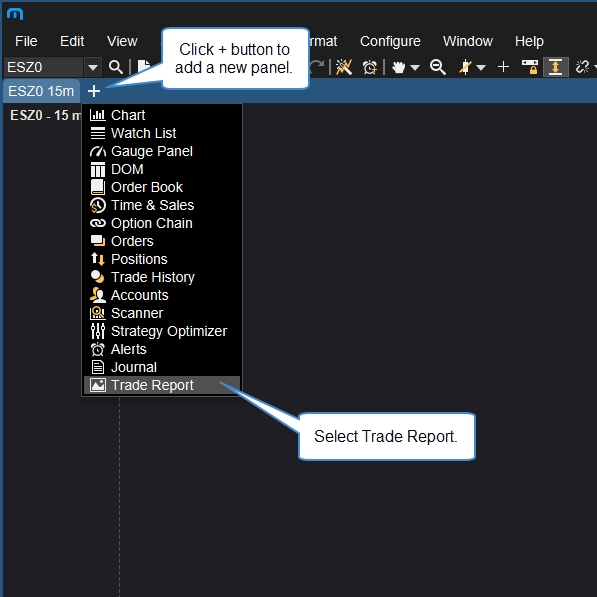Click the broken link chain icon
The image size is (597, 597).
pyautogui.click(x=582, y=67)
